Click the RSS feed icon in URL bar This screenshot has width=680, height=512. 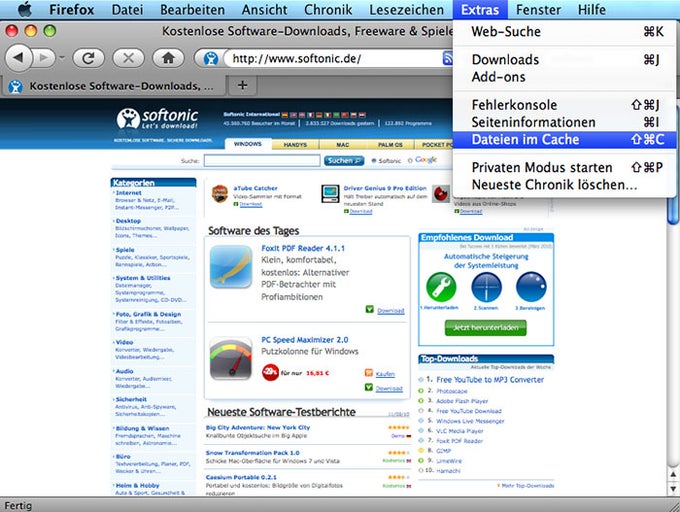(447, 58)
